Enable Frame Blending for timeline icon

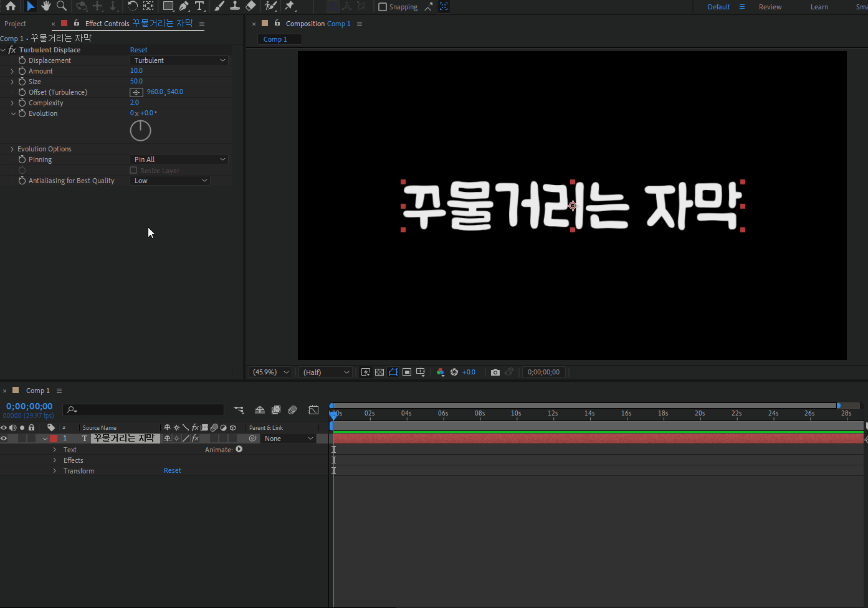[x=276, y=410]
